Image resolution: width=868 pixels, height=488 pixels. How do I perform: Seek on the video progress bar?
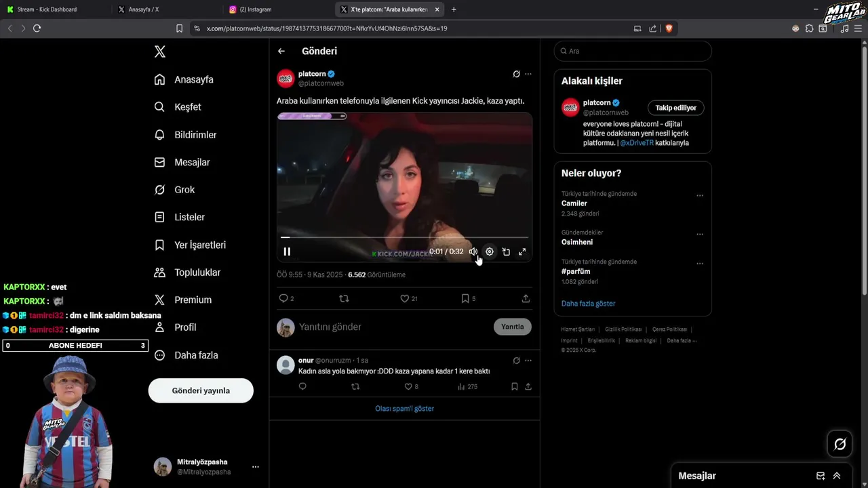click(x=404, y=237)
